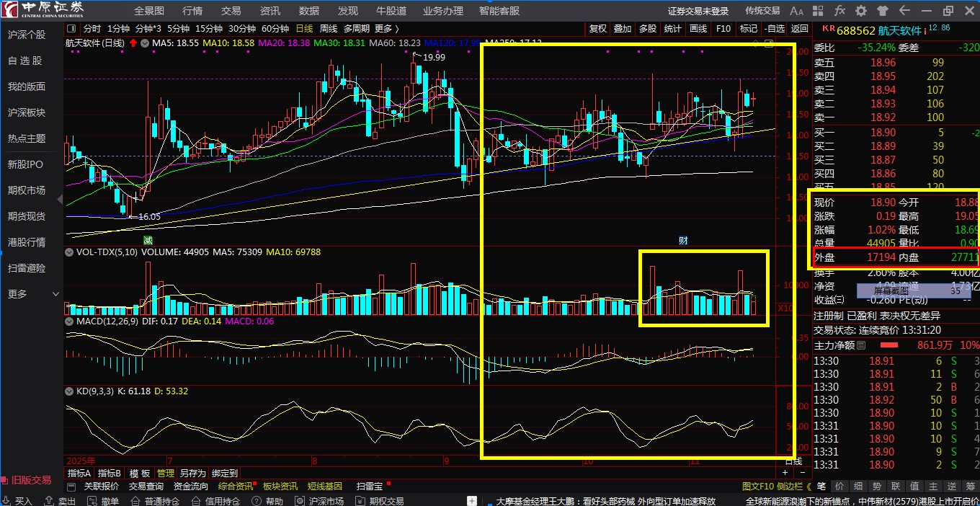
Task: Open the 智能客服 menu
Action: pyautogui.click(x=499, y=11)
